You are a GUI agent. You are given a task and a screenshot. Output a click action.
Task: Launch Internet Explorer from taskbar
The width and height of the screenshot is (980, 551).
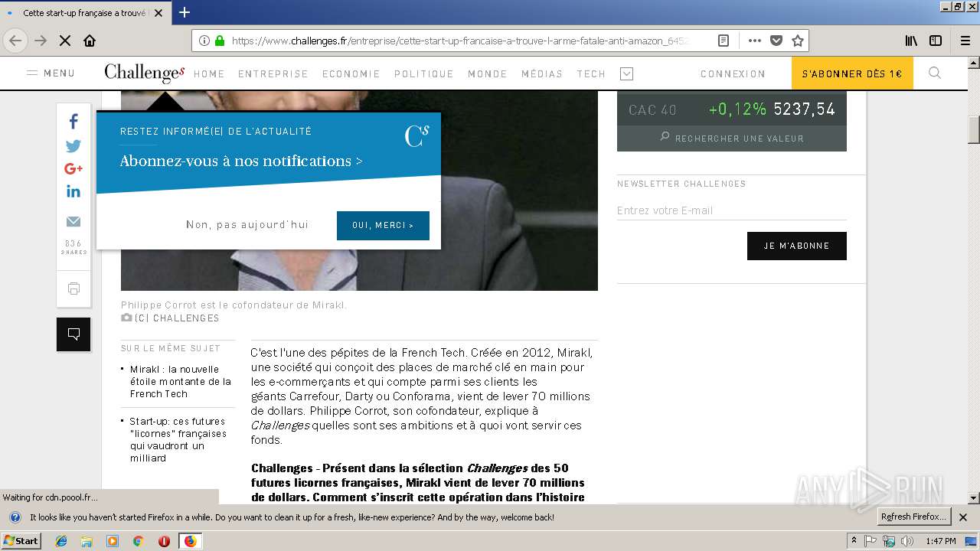pyautogui.click(x=61, y=541)
